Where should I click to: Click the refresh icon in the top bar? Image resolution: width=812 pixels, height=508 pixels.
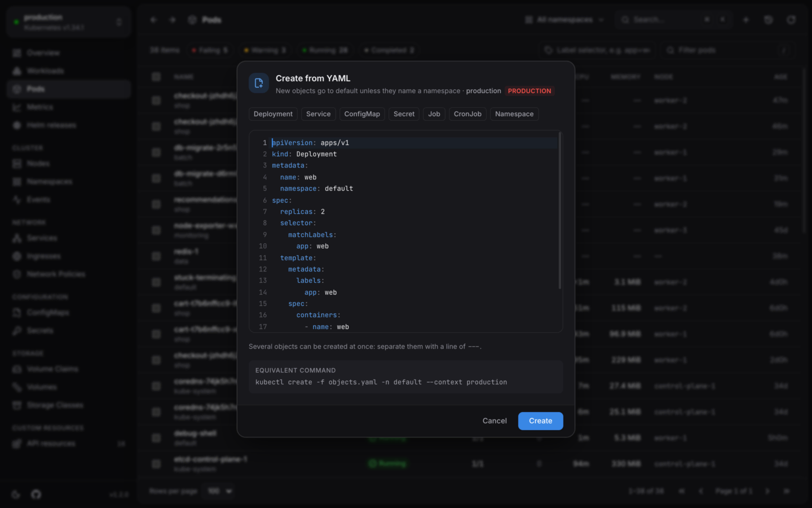792,20
